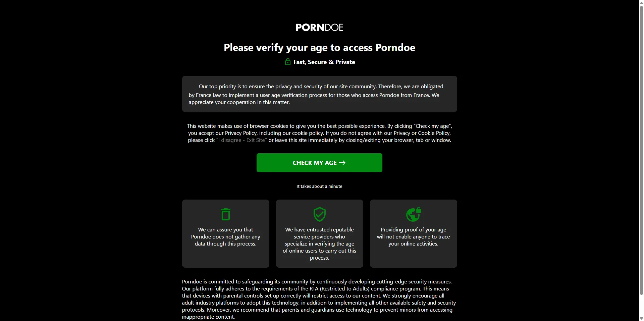
Task: Click the scrollbar down arrow
Action: click(x=641, y=318)
